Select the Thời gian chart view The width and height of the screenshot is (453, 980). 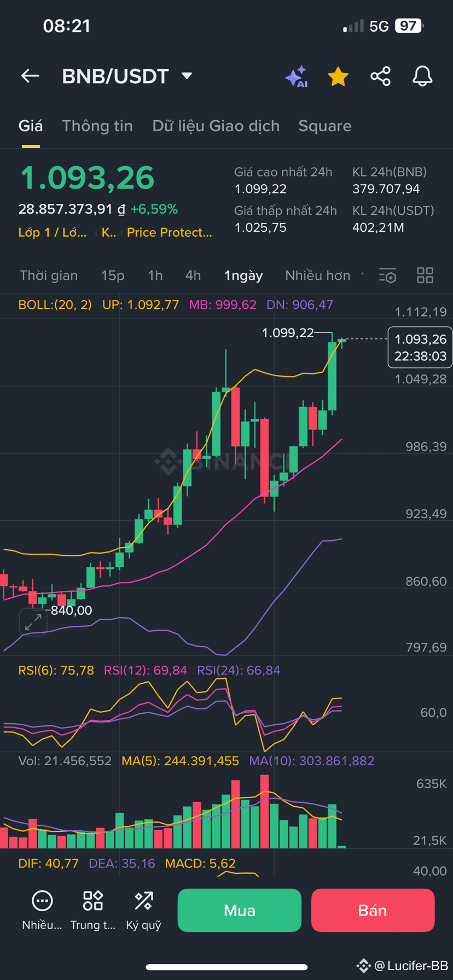(49, 275)
